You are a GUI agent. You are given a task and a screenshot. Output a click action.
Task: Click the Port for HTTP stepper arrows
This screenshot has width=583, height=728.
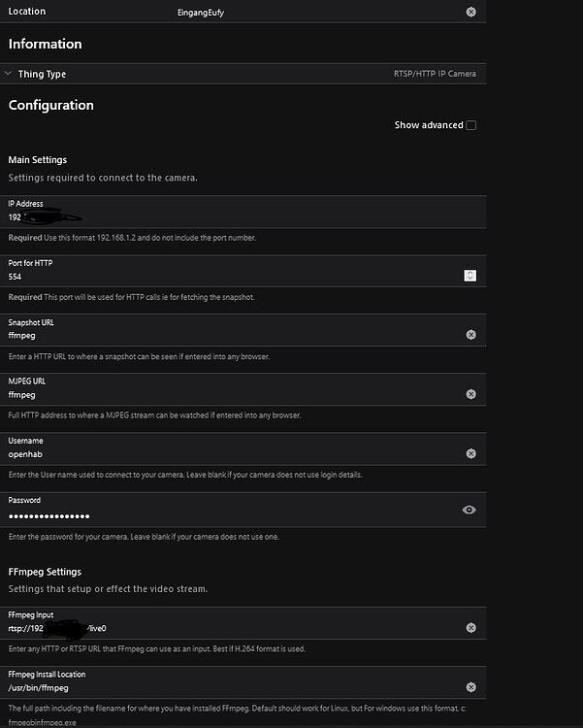(x=470, y=276)
